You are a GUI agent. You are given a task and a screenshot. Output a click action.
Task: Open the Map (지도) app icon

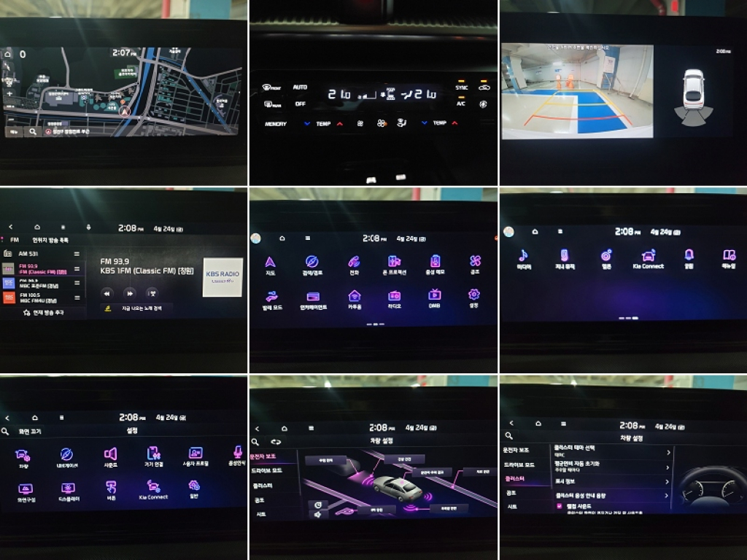(x=270, y=262)
